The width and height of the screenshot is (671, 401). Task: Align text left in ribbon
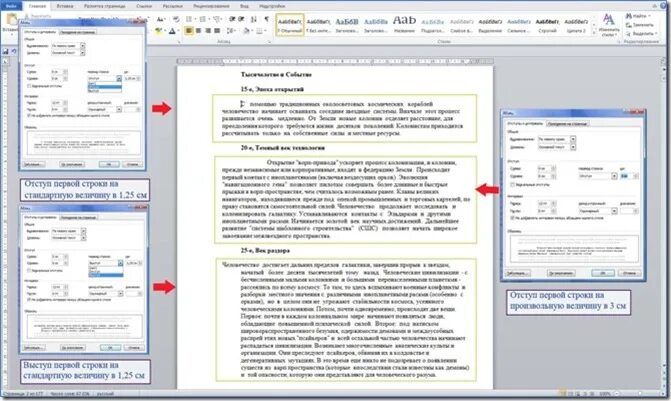point(189,31)
